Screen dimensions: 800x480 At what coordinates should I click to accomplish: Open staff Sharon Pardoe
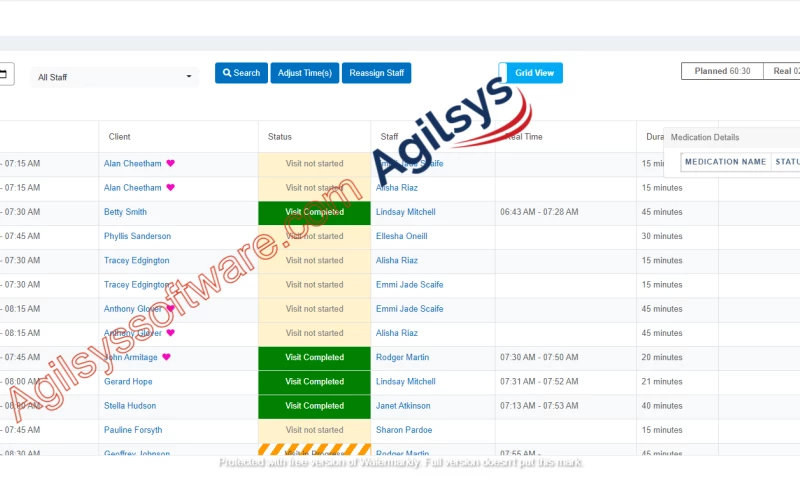click(x=404, y=430)
